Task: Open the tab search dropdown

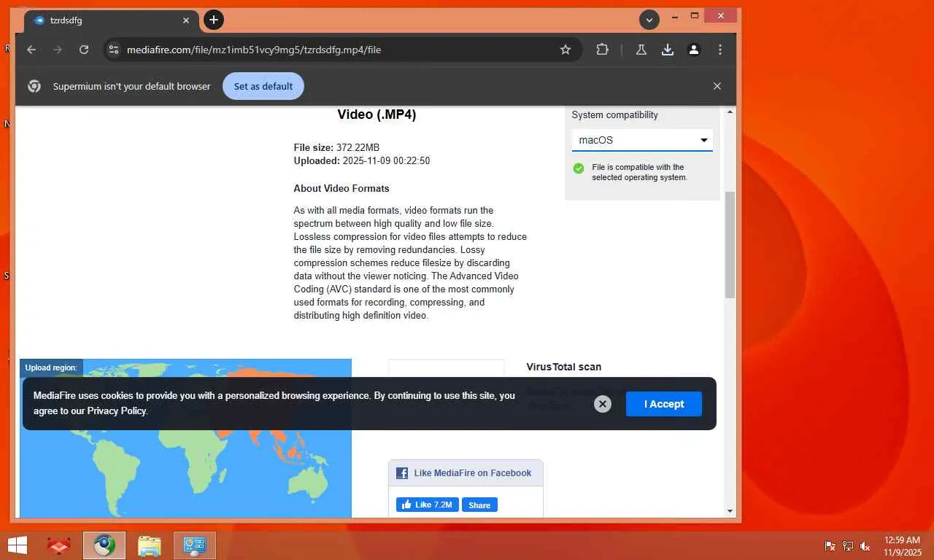Action: [x=649, y=20]
